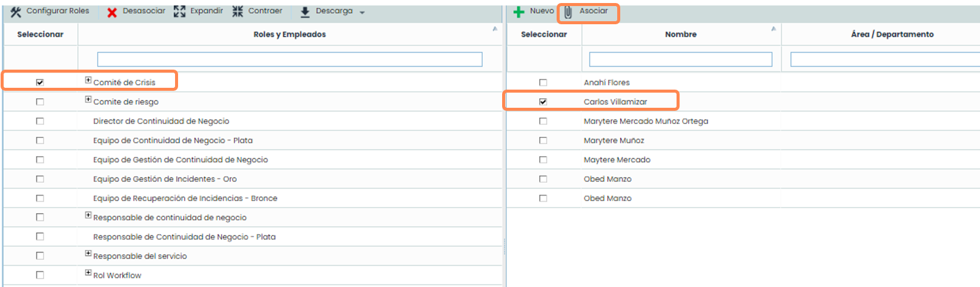This screenshot has height=287, width=980.
Task: Click sort arrow in Roles y Empleados header
Action: 495,29
